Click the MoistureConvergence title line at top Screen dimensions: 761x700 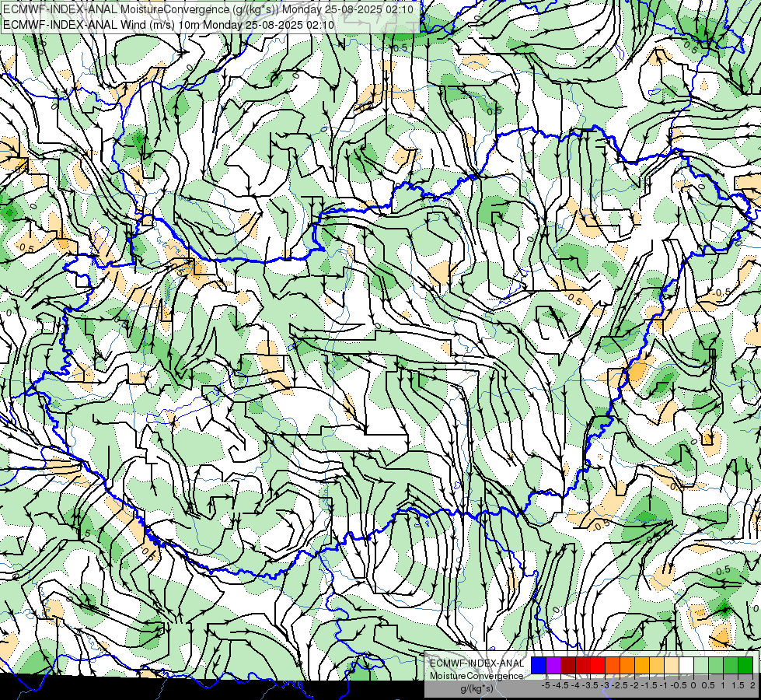(208, 9)
